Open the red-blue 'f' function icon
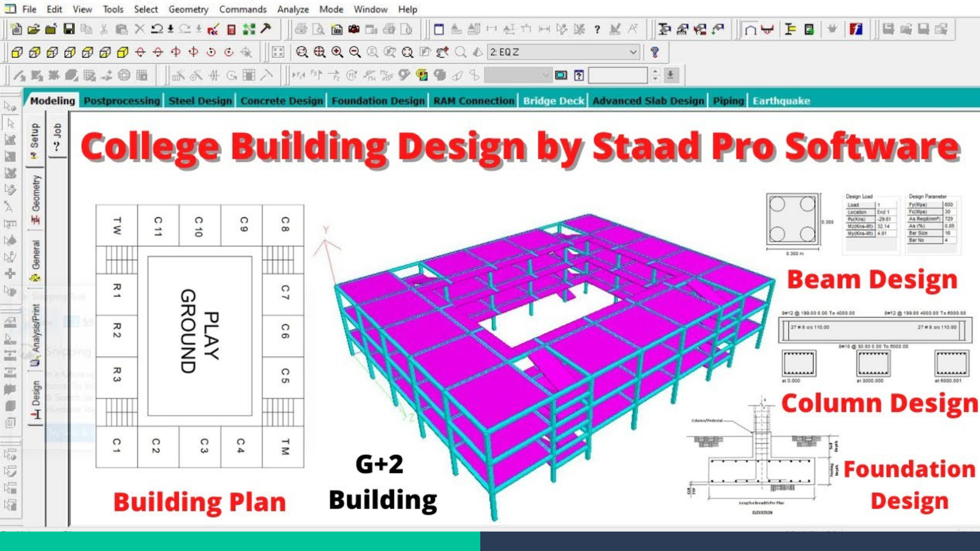Viewport: 980px width, 551px height. coord(856,29)
